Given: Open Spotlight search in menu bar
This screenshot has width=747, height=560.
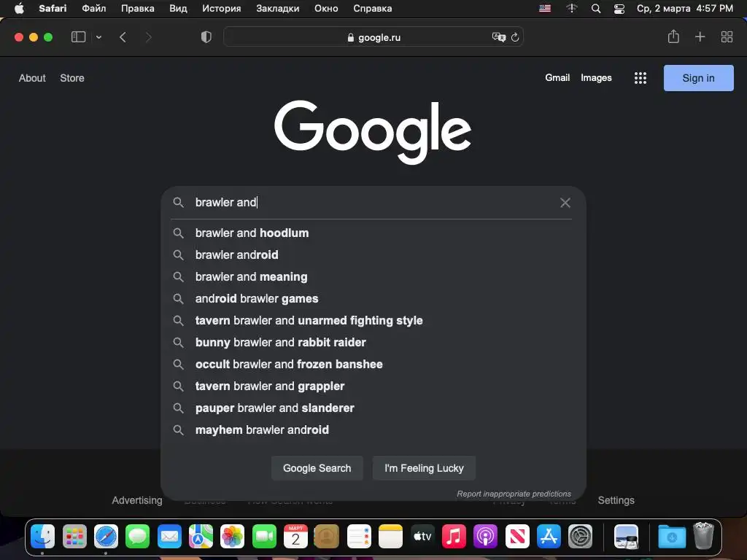Looking at the screenshot, I should tap(595, 9).
